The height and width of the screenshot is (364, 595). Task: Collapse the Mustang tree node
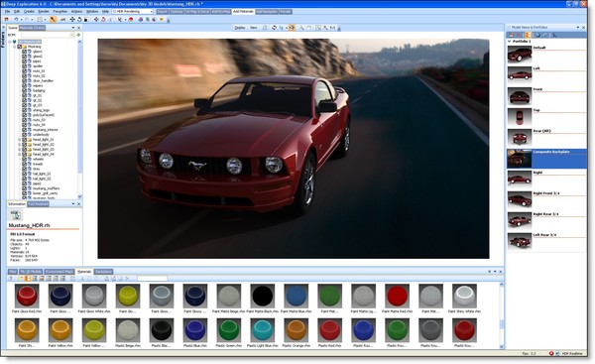pyautogui.click(x=15, y=47)
